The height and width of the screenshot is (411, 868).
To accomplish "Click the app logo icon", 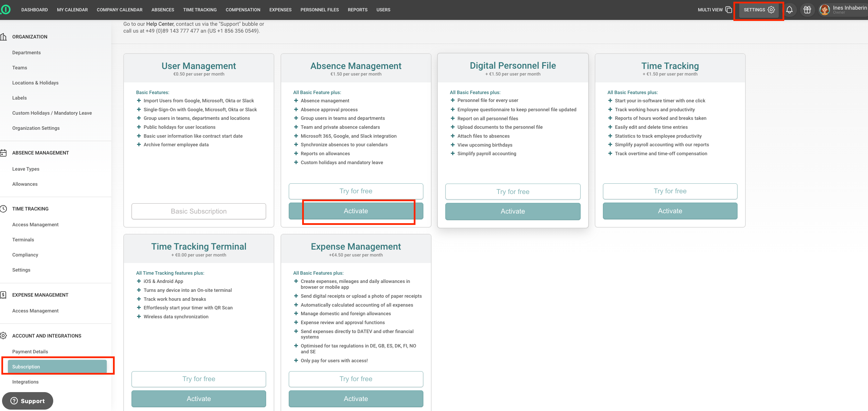I will (5, 10).
